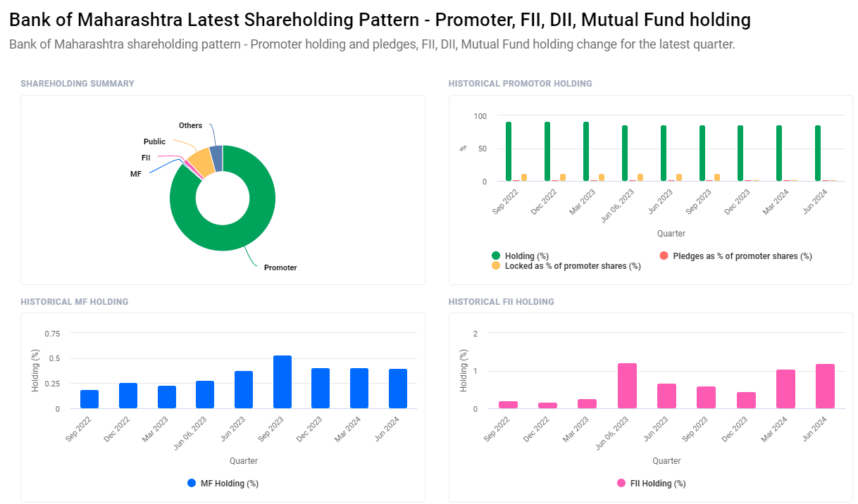This screenshot has width=858, height=504.
Task: Click the Jun 2024 MF holding bar
Action: pos(398,389)
